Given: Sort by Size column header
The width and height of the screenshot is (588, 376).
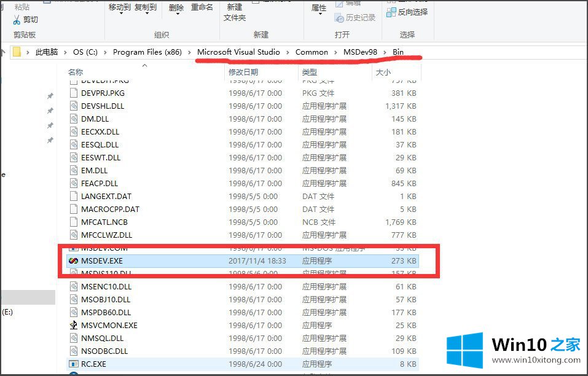Looking at the screenshot, I should pyautogui.click(x=383, y=72).
